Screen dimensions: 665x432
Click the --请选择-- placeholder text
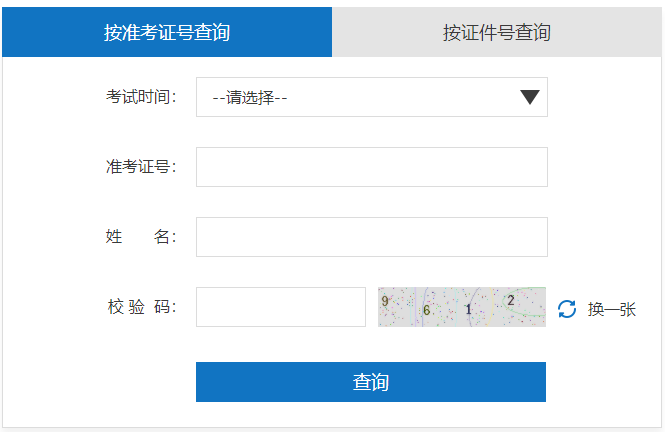coord(250,98)
